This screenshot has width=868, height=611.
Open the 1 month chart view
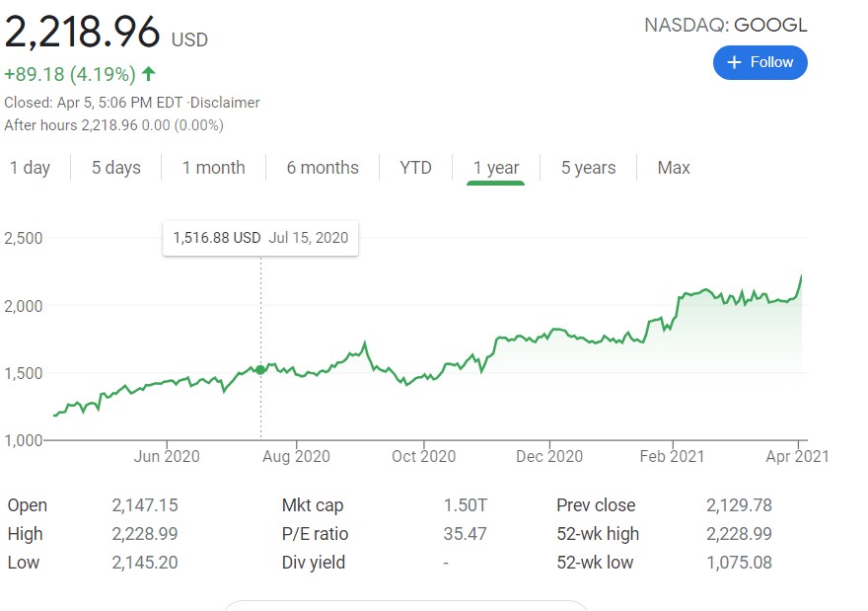[x=213, y=168]
